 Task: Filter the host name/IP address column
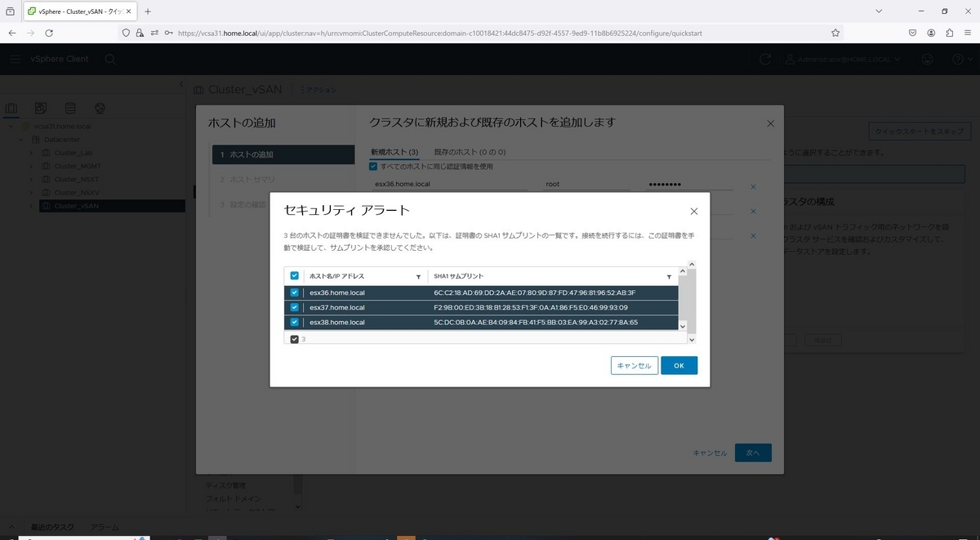[419, 277]
